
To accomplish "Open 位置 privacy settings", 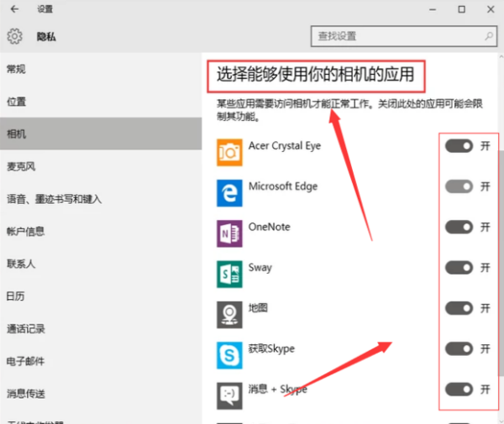I will tap(17, 102).
